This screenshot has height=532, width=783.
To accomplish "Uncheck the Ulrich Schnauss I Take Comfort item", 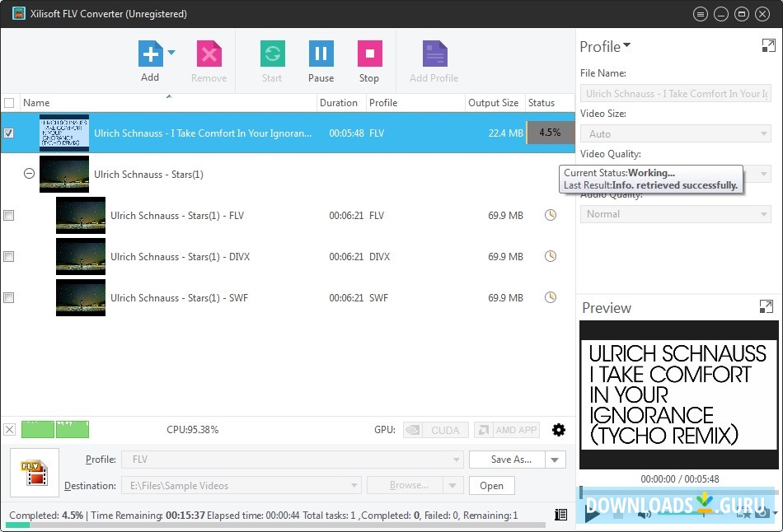I will 9,133.
